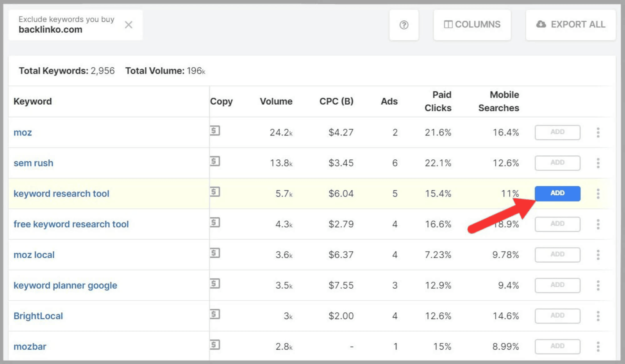Expand the actions menu for keyword planner google

click(598, 285)
